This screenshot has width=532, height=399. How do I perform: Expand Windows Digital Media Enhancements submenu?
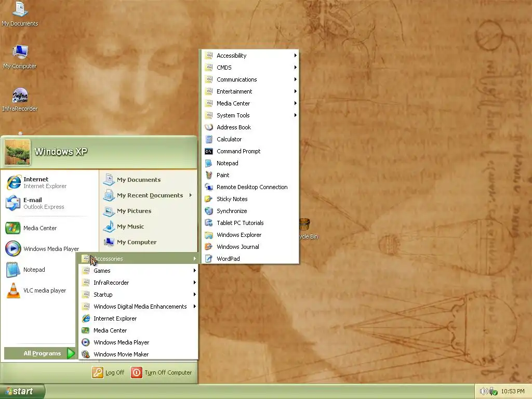tap(138, 307)
